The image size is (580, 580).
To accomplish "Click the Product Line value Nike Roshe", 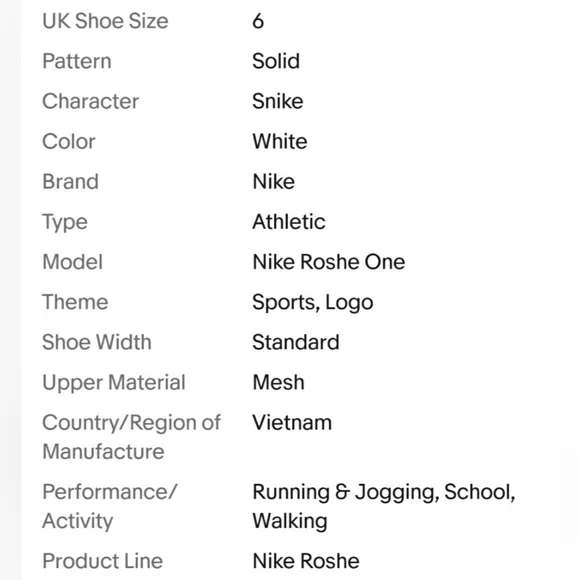I will click(306, 561).
